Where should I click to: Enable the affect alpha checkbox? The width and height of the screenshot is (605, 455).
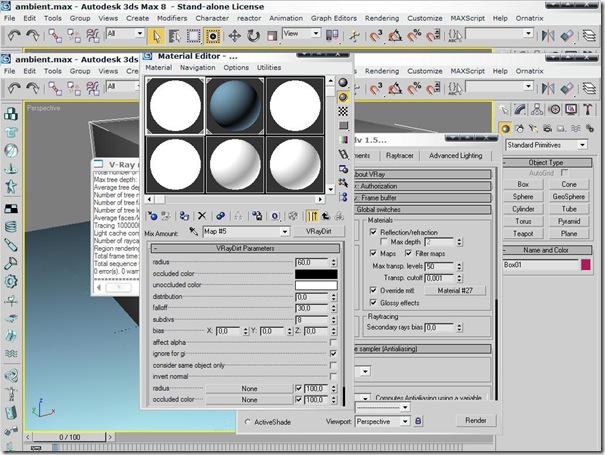[333, 342]
